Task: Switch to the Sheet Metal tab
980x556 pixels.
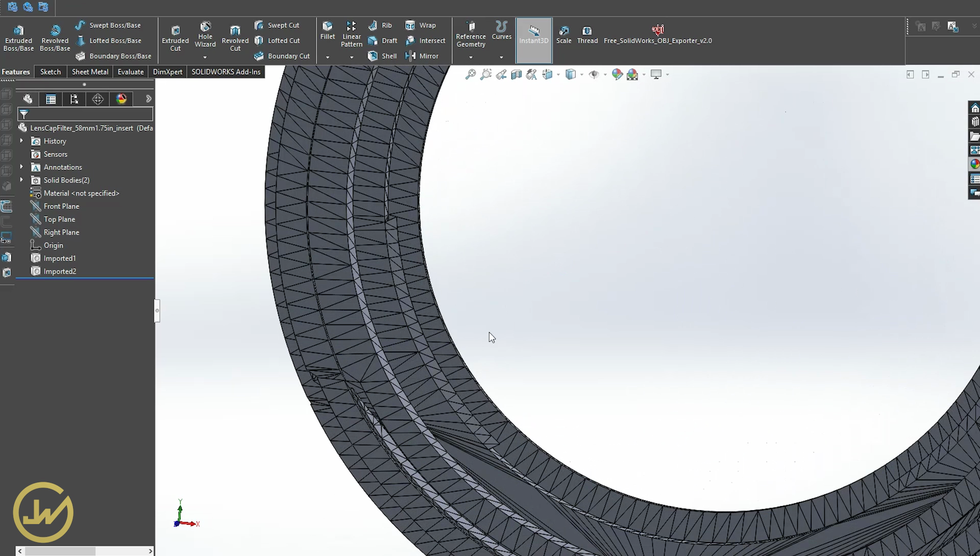Action: coord(90,72)
